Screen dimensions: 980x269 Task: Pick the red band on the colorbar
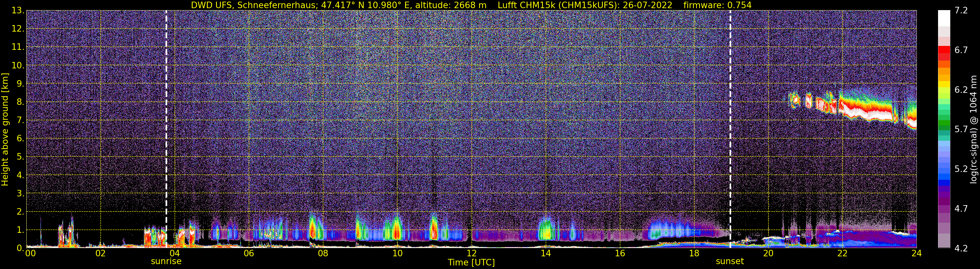point(944,50)
